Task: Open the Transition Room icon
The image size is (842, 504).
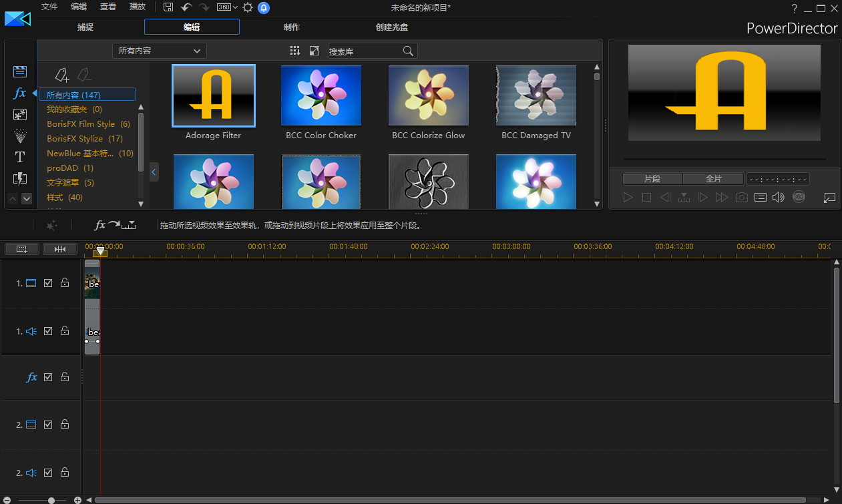Action: point(20,178)
